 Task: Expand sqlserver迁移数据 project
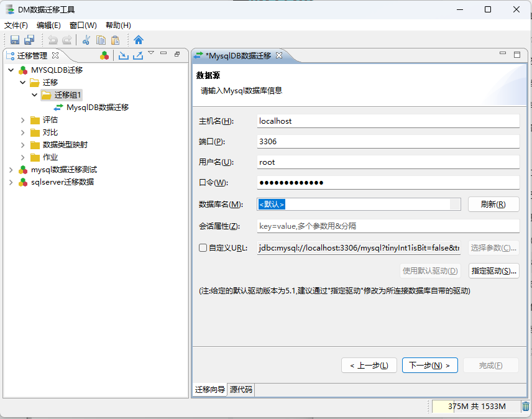11,182
